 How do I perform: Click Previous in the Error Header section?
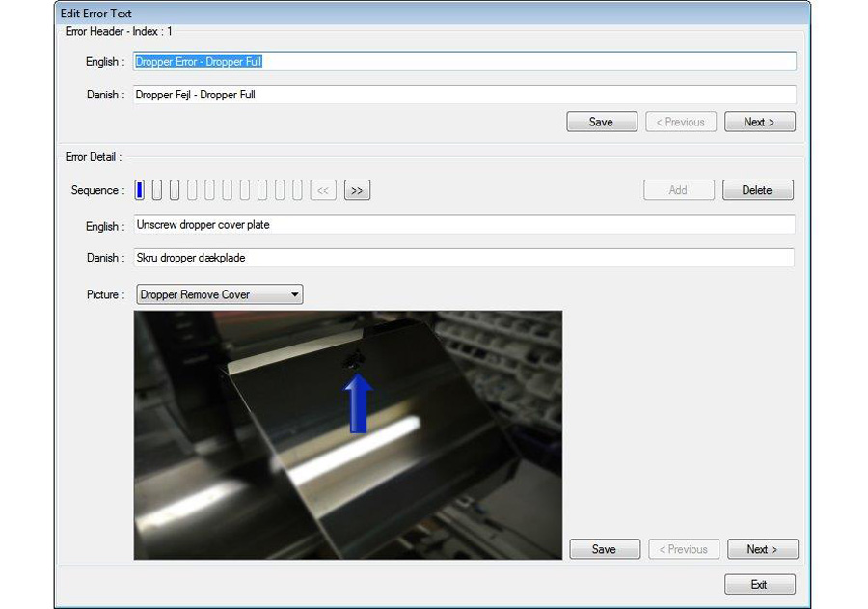[681, 122]
